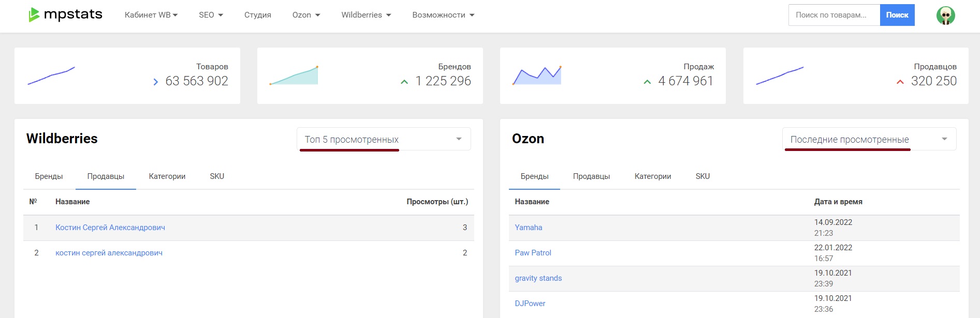The width and height of the screenshot is (980, 318).
Task: Expand the Кабинет WB menu
Action: coord(151,15)
